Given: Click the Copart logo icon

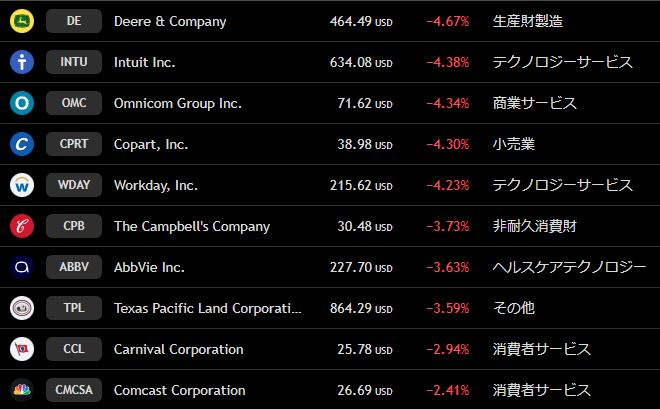Looking at the screenshot, I should 22,144.
